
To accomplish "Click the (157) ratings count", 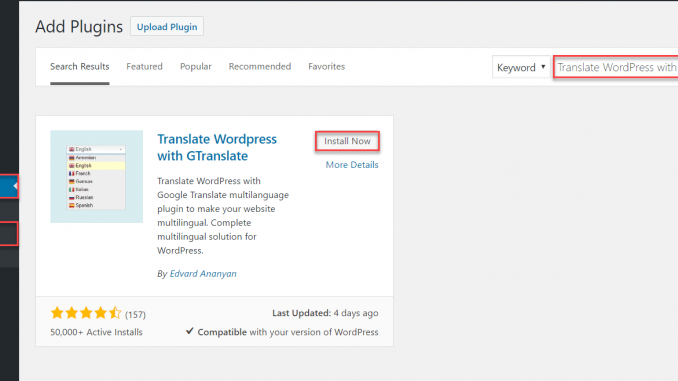I will click(x=135, y=314).
